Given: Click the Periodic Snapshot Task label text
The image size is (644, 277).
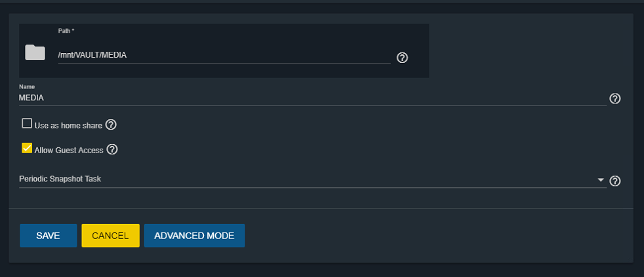Looking at the screenshot, I should pyautogui.click(x=60, y=179).
